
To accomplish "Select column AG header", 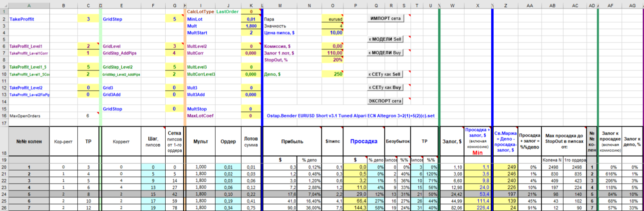I will click(633, 5).
